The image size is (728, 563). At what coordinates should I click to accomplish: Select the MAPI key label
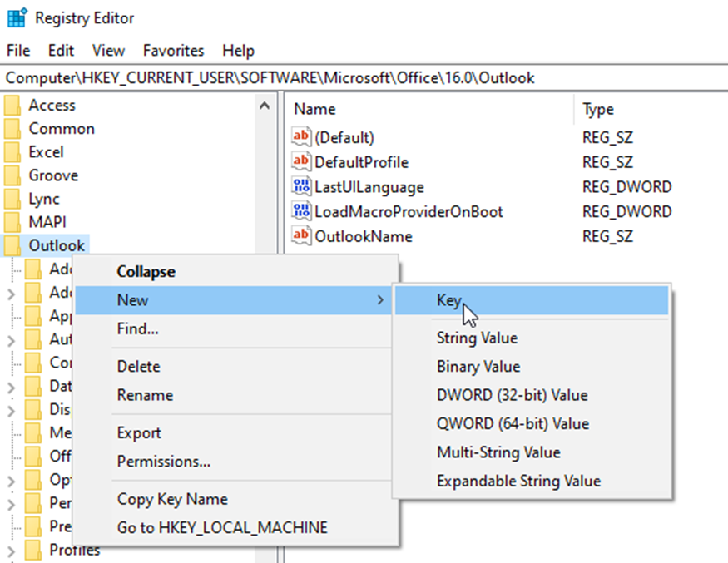click(47, 222)
